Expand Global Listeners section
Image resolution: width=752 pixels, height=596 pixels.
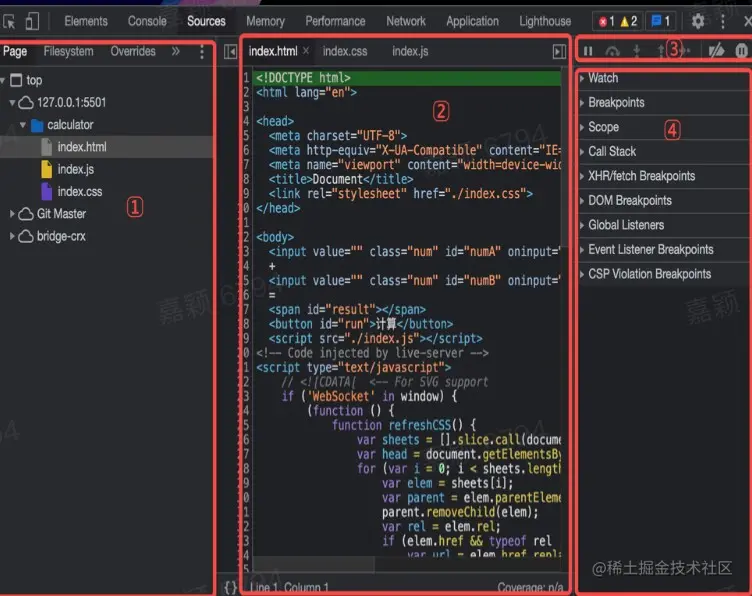point(664,225)
